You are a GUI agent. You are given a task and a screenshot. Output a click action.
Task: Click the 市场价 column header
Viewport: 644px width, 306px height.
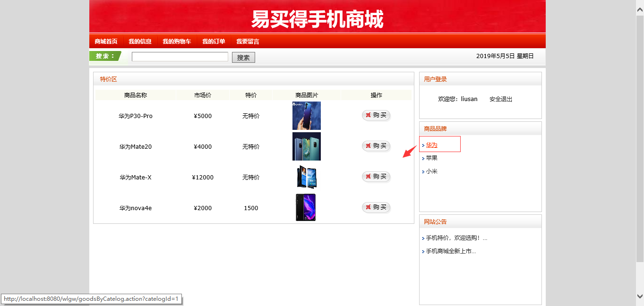coord(203,95)
